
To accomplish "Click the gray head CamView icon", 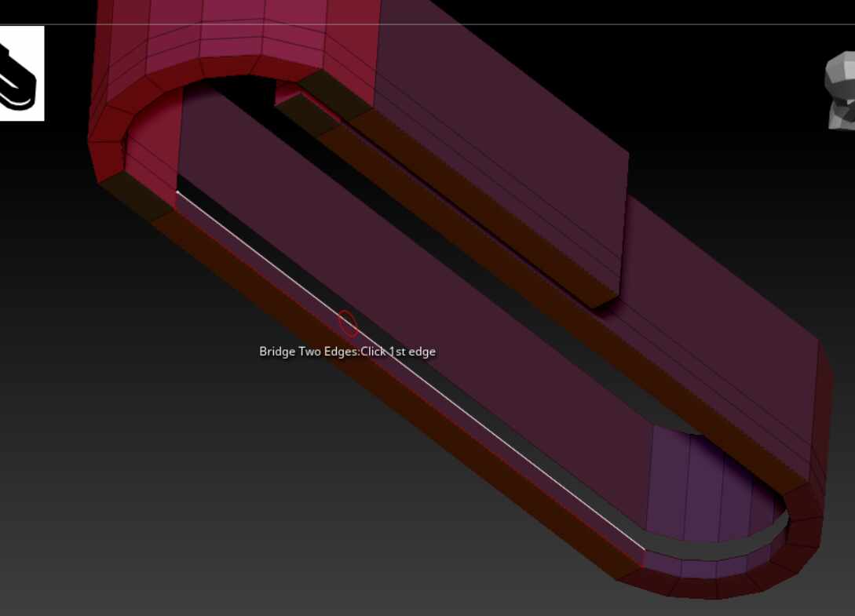I will (x=840, y=90).
